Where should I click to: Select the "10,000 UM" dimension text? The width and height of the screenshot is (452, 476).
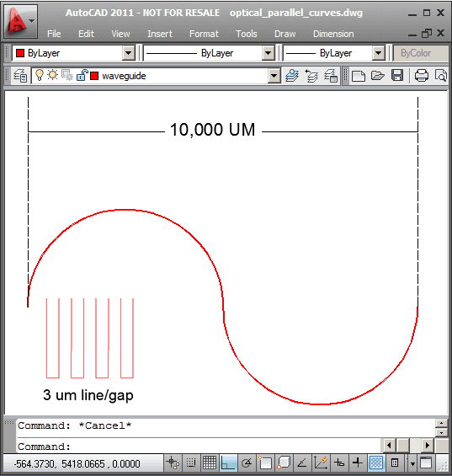click(212, 130)
